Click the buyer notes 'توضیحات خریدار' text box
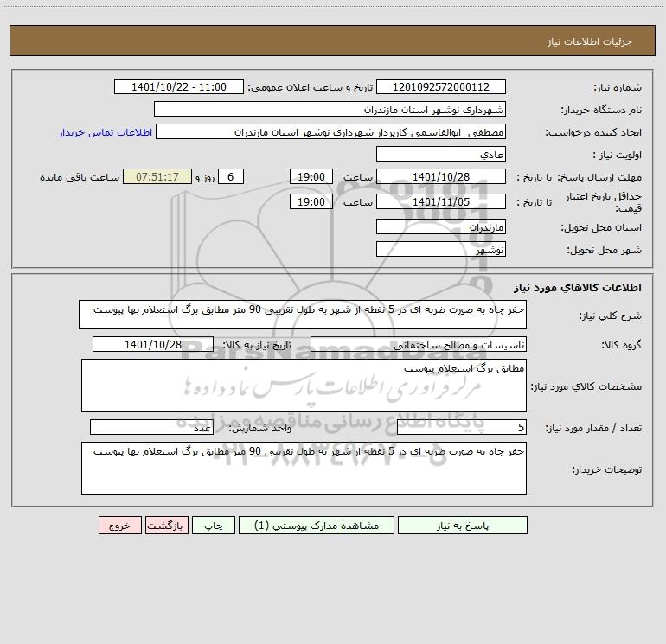 pyautogui.click(x=304, y=469)
